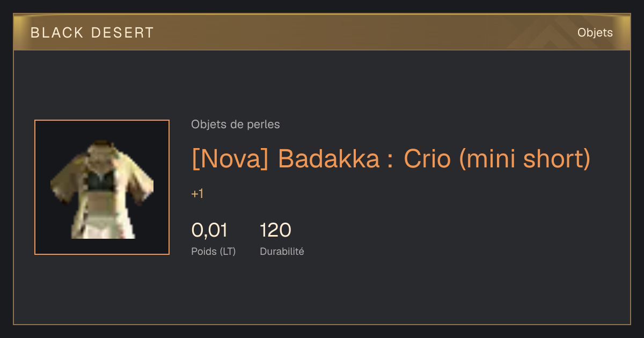
Task: Click the Poids (LT) label
Action: coord(213,251)
